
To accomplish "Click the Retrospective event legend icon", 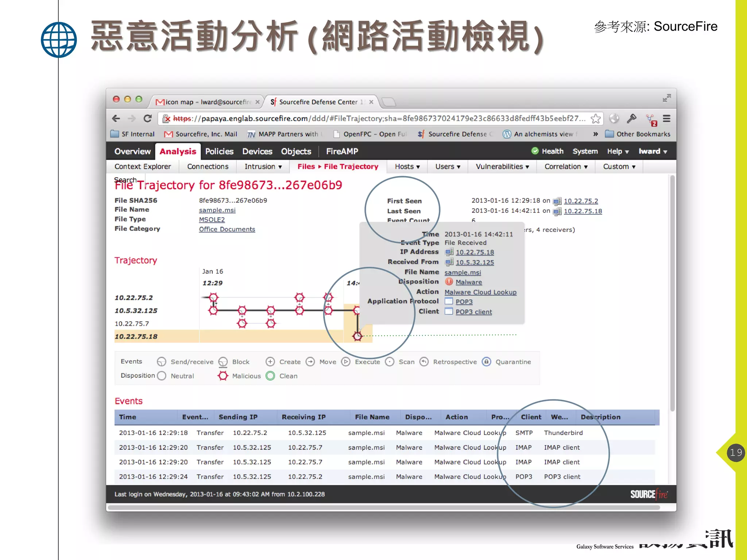I will click(424, 362).
